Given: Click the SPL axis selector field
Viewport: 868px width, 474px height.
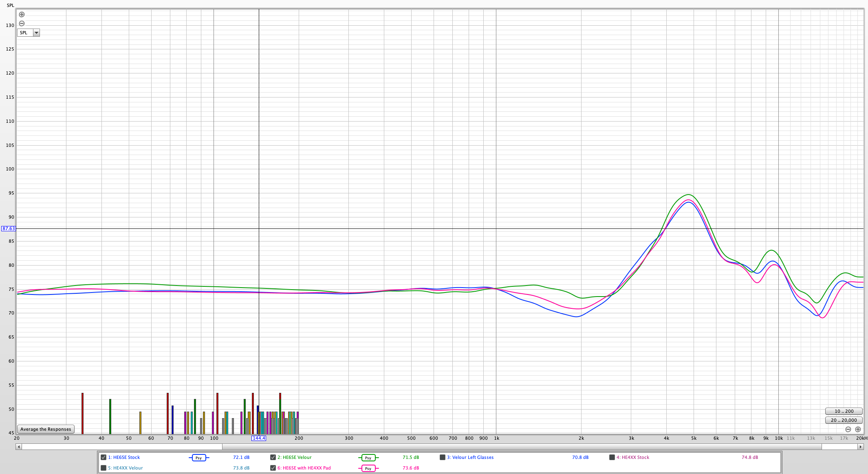Looking at the screenshot, I should point(25,33).
